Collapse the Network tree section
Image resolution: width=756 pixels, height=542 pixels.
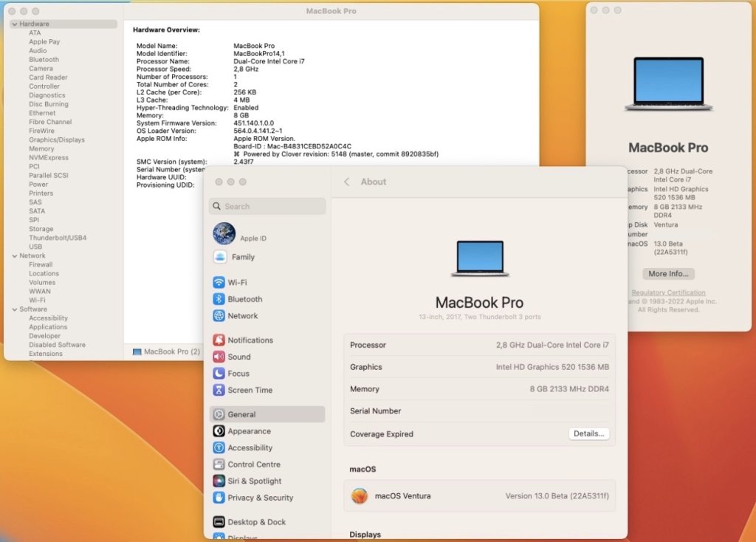tap(14, 255)
